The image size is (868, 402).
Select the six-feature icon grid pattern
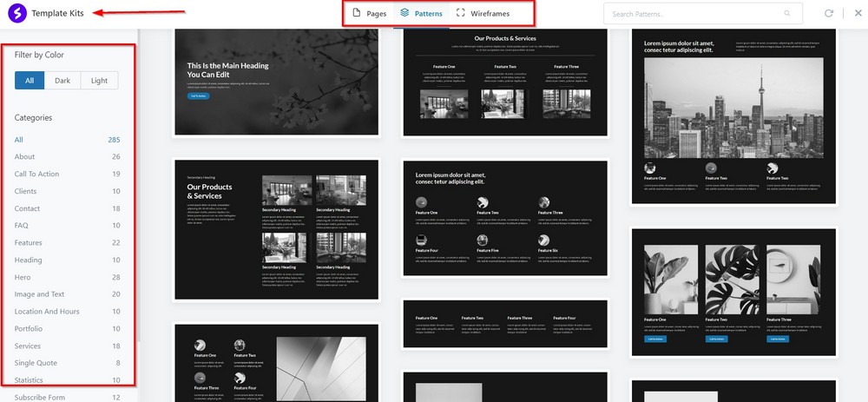pyautogui.click(x=505, y=218)
